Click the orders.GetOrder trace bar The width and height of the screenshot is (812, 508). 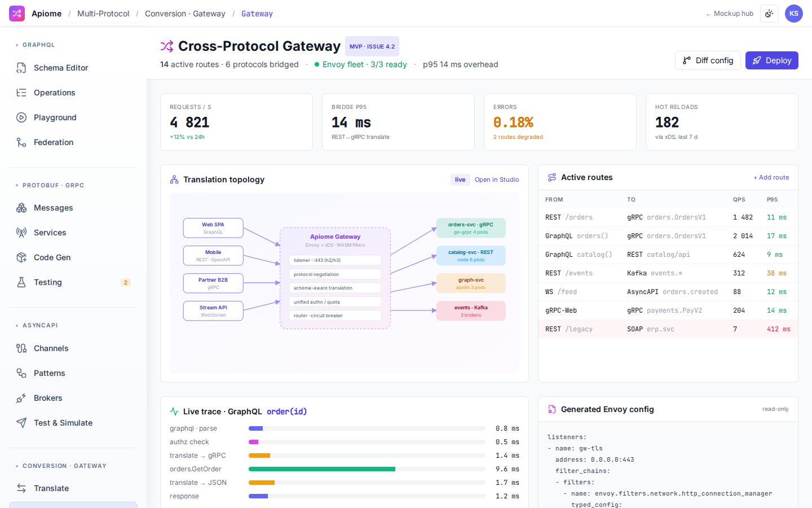(x=322, y=469)
